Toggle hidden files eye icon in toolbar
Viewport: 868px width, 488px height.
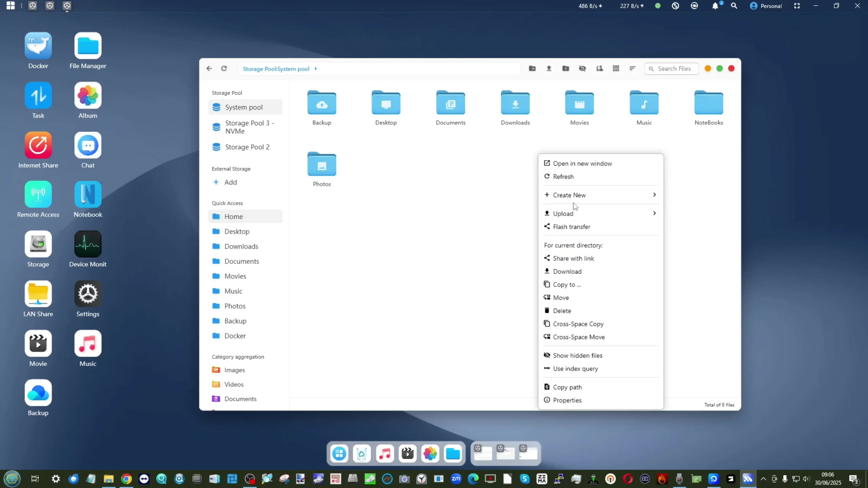coord(583,68)
